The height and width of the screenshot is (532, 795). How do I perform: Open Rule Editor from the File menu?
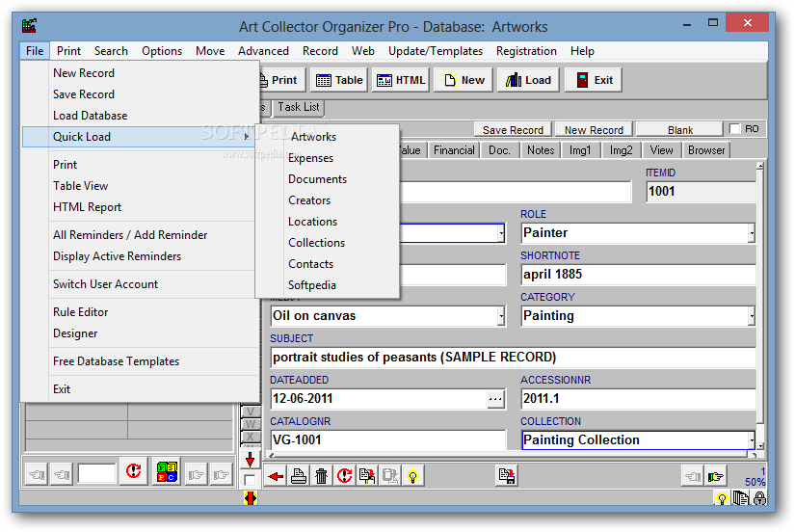[x=141, y=312]
